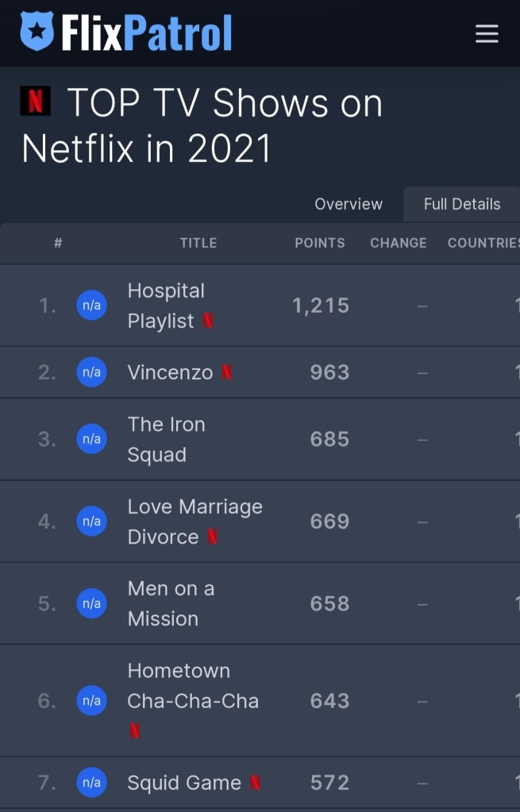Click the POINTS column header

[320, 243]
